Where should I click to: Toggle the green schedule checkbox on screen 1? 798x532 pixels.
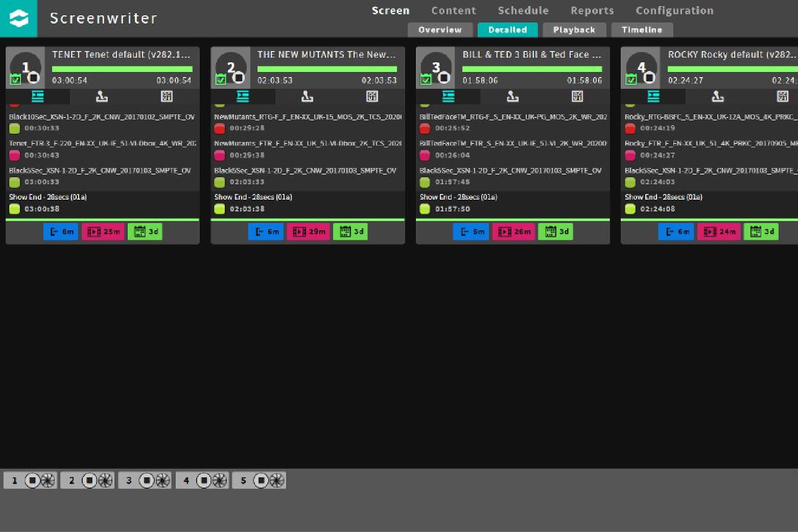(x=15, y=79)
